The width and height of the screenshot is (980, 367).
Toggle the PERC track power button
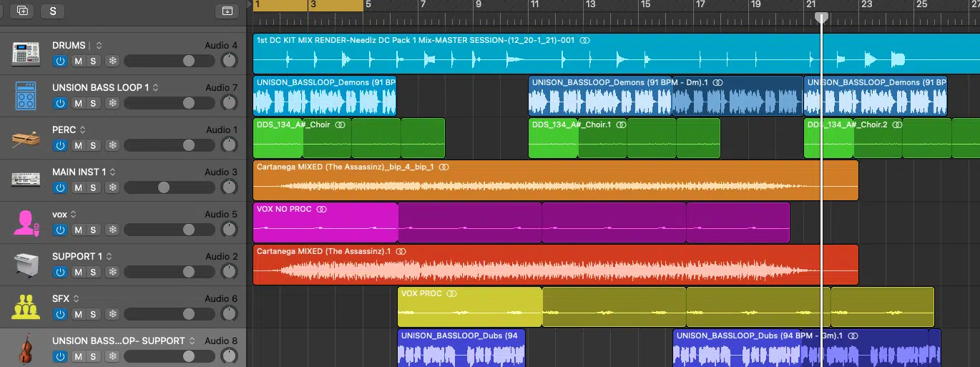60,145
